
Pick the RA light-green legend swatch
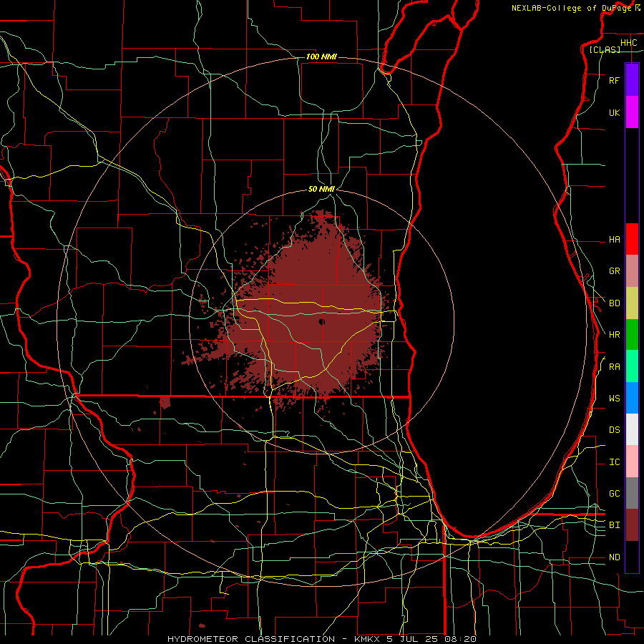pyautogui.click(x=632, y=366)
